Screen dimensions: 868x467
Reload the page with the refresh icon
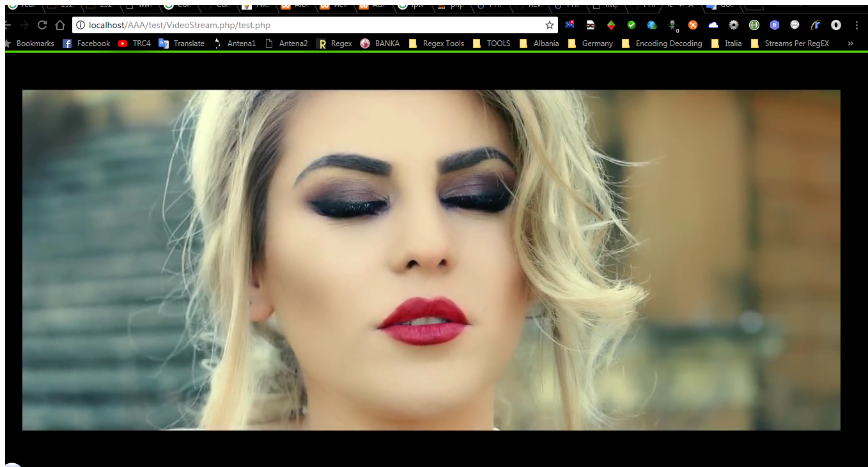(42, 25)
